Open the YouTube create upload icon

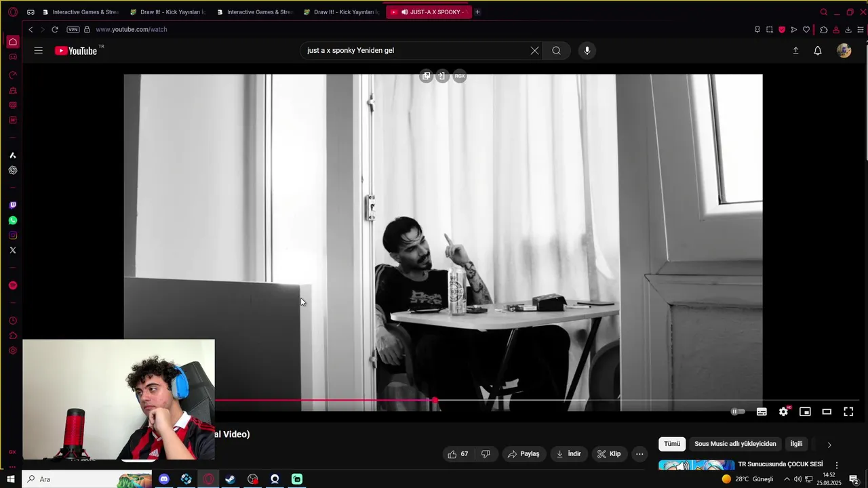tap(795, 50)
